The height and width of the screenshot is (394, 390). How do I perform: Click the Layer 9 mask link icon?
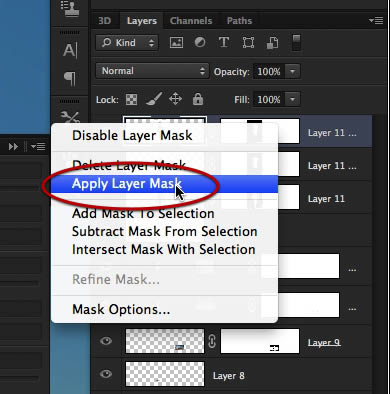212,341
